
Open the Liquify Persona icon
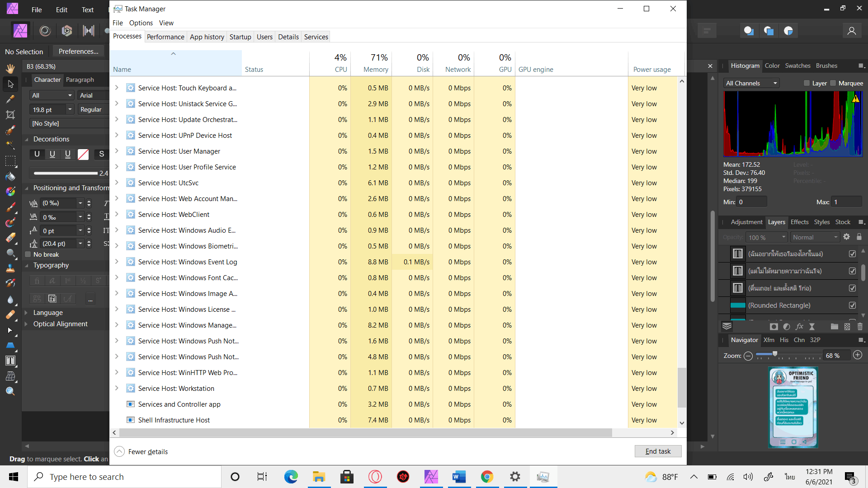(x=45, y=31)
